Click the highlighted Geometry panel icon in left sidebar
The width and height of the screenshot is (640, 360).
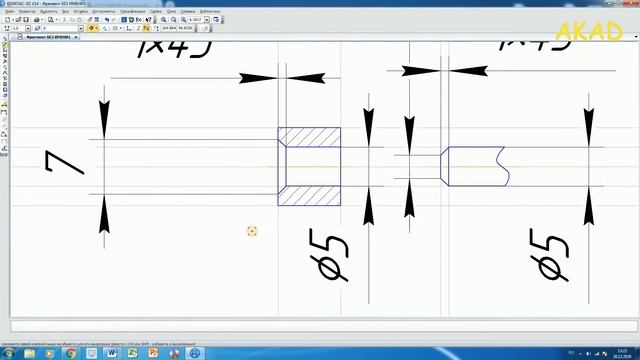coord(4,44)
